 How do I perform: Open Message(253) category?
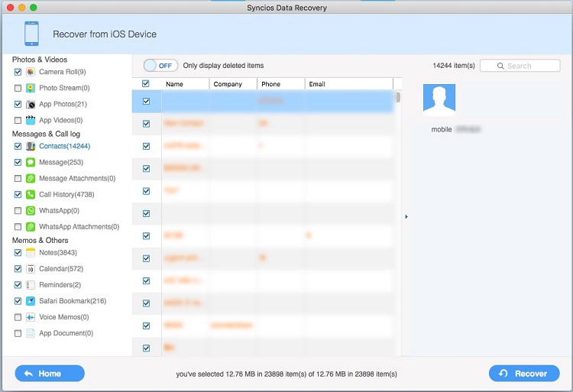[x=61, y=162]
